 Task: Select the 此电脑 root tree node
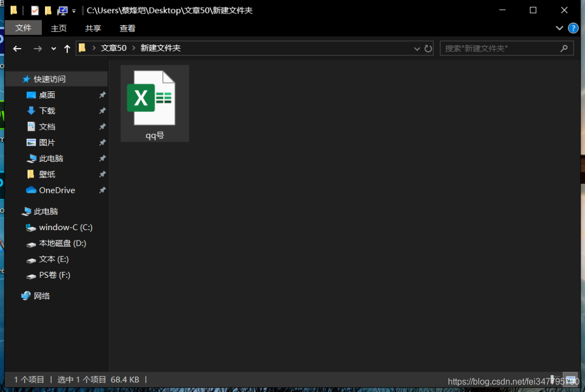click(45, 212)
